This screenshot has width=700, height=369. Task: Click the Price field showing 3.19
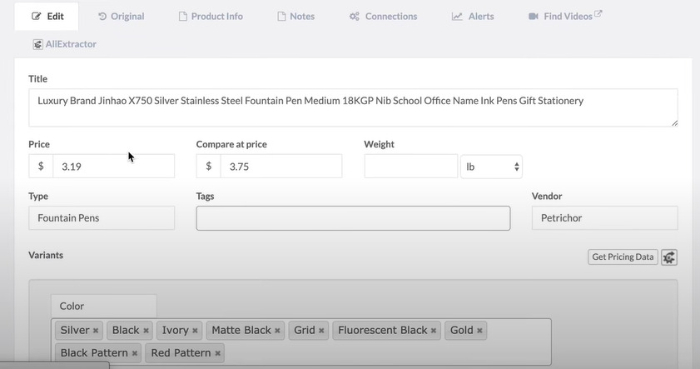pyautogui.click(x=113, y=166)
